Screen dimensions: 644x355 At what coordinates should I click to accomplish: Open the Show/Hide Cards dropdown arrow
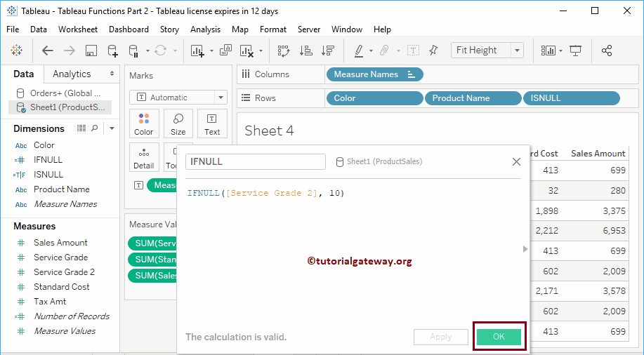click(x=560, y=51)
